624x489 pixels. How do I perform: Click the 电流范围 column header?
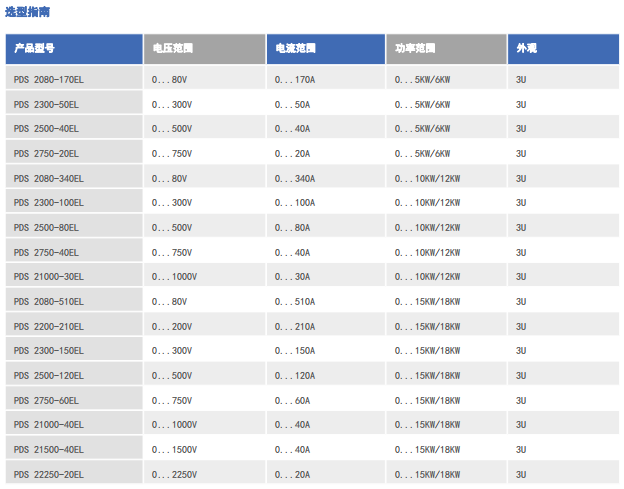[x=326, y=49]
